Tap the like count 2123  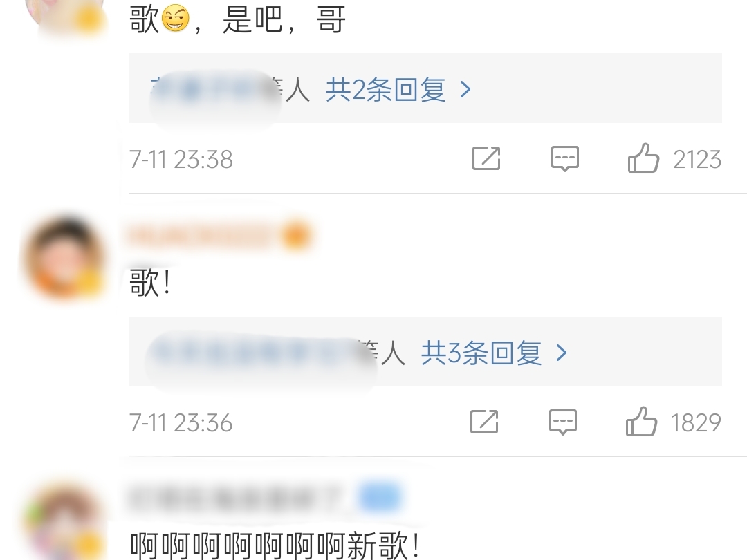tap(697, 159)
